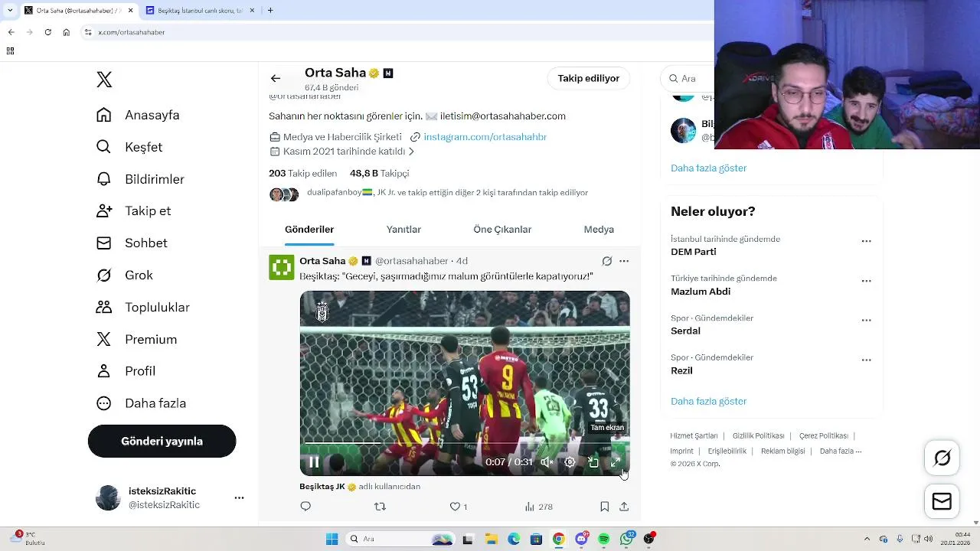Toggle Takip ediliyor following button
This screenshot has width=980, height=551.
coord(589,78)
